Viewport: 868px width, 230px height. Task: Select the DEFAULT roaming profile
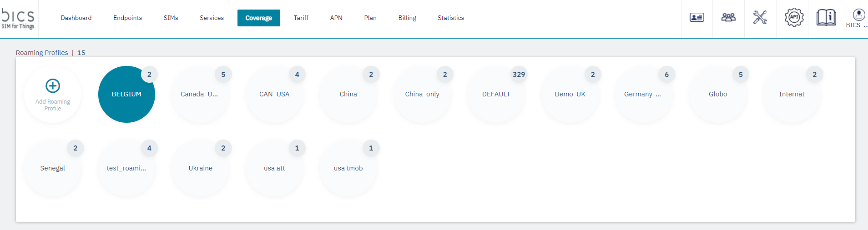pyautogui.click(x=496, y=95)
